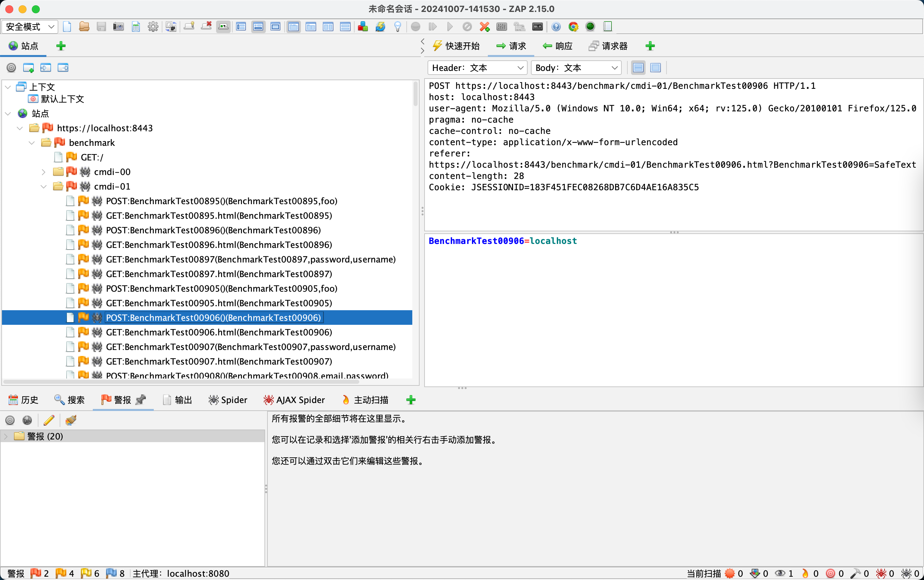Collapse the cmdi-01 folder node
Image resolution: width=924 pixels, height=580 pixels.
(x=44, y=186)
